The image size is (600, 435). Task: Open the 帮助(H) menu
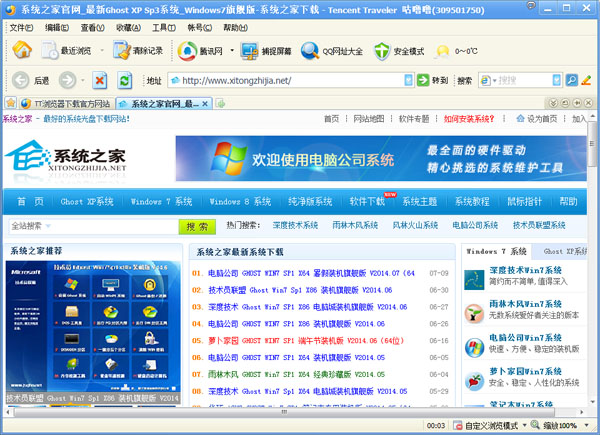tap(235, 28)
